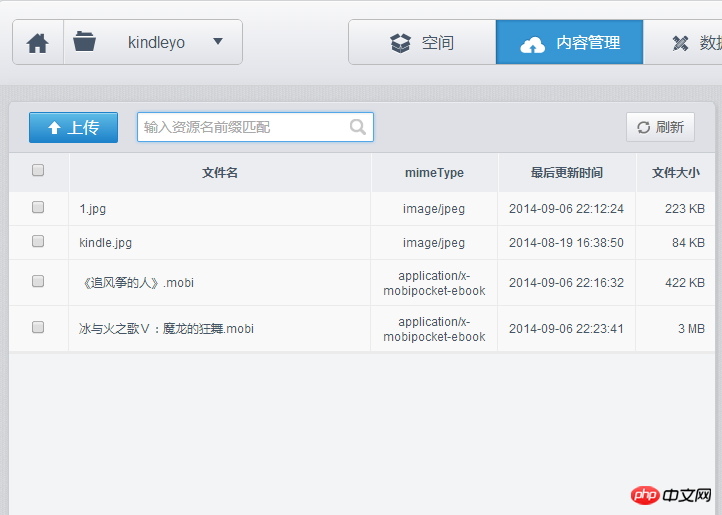The width and height of the screenshot is (722, 515).
Task: Click the 最后更新时间 column header
Action: (567, 173)
